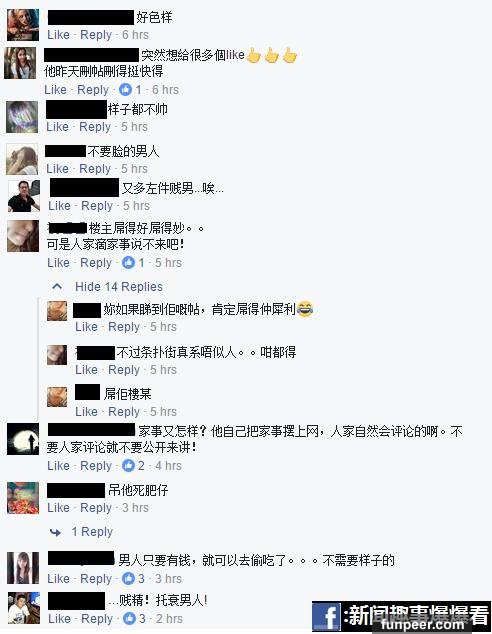Reply to the 屌佢樓某 nested comment
Viewport: 492px width, 634px height.
pyautogui.click(x=124, y=412)
